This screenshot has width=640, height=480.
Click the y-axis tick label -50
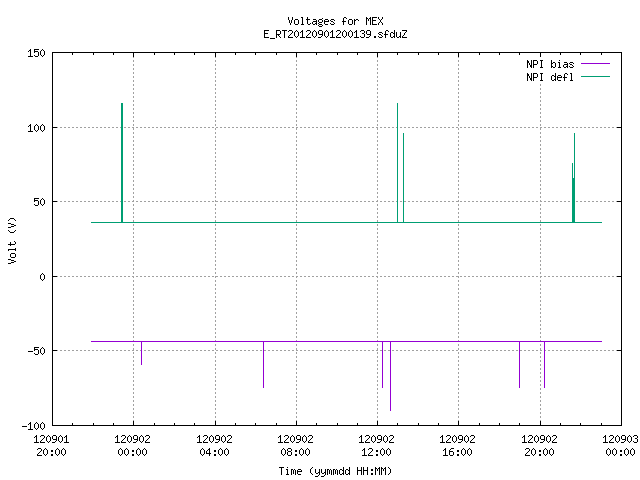coord(36,351)
